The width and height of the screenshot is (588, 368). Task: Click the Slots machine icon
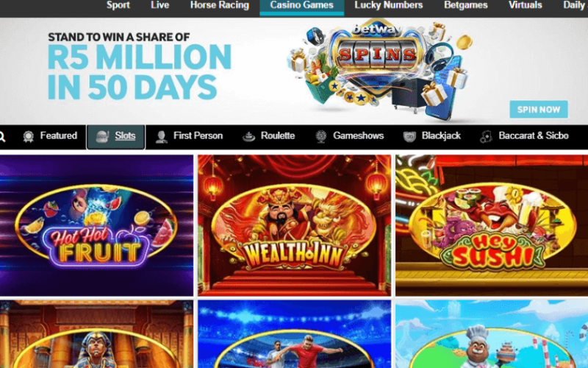tap(102, 137)
